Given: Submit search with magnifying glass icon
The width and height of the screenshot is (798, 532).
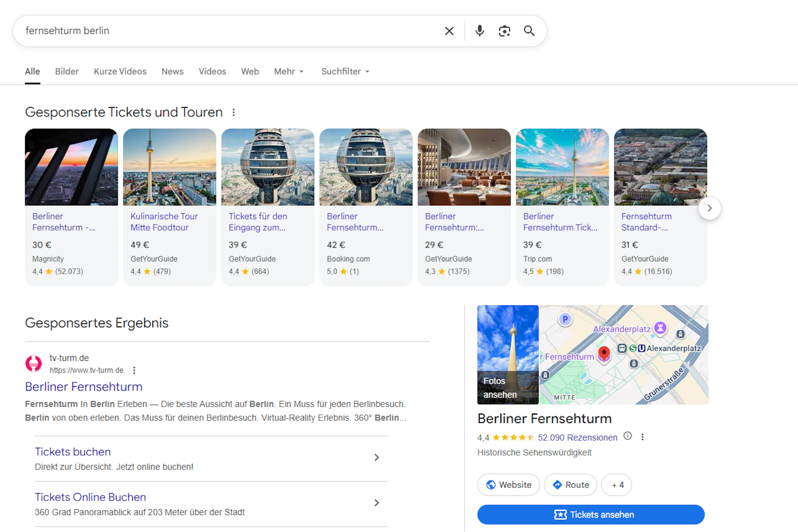Looking at the screenshot, I should coord(529,31).
